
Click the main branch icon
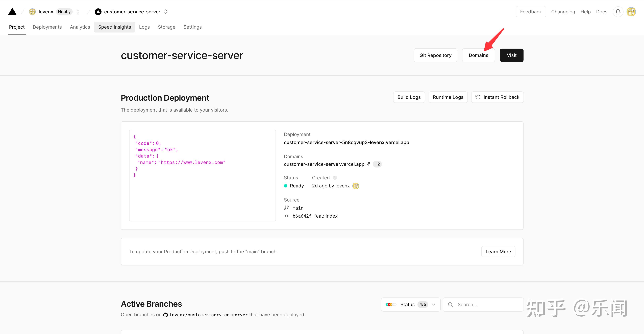(286, 208)
